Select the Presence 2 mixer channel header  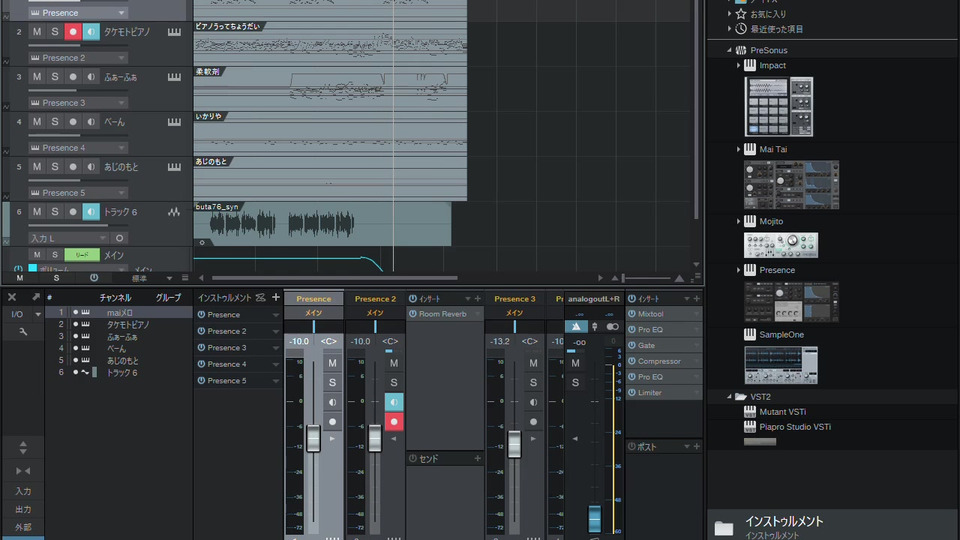pyautogui.click(x=375, y=299)
